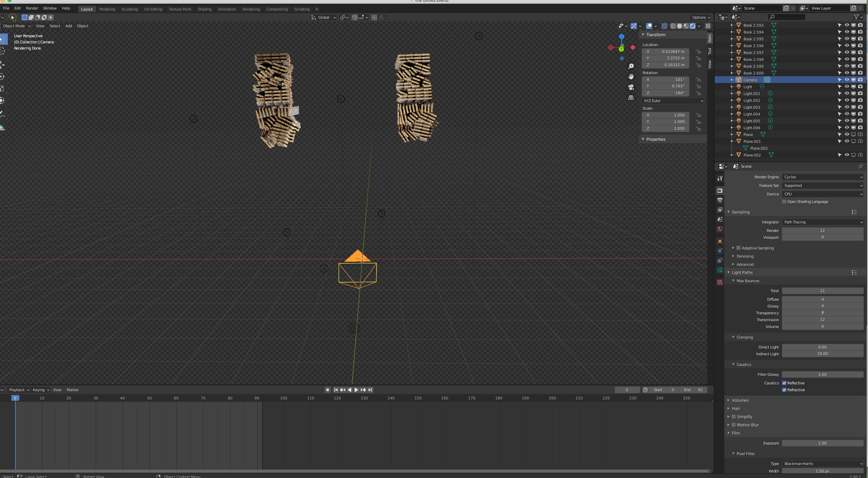This screenshot has height=478, width=868.
Task: Switch to the Shading workspace tab
Action: click(x=205, y=9)
